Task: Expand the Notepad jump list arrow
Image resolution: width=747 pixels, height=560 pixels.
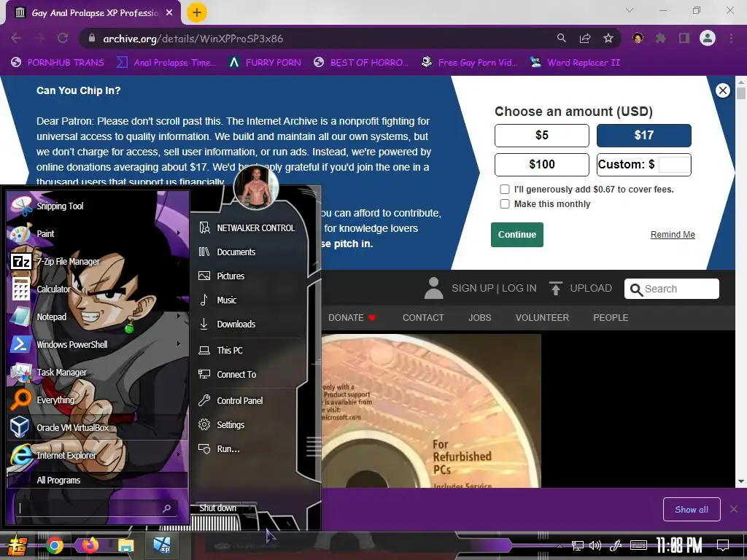Action: pyautogui.click(x=179, y=316)
